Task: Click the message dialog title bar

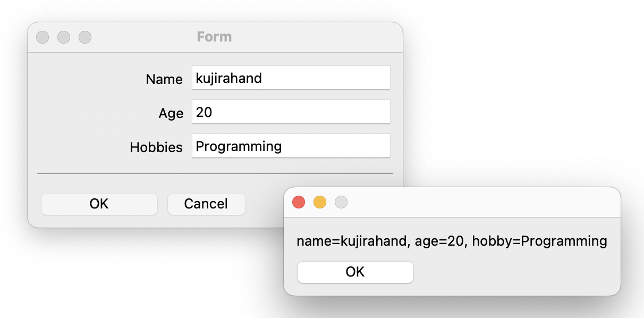Action: tap(478, 202)
